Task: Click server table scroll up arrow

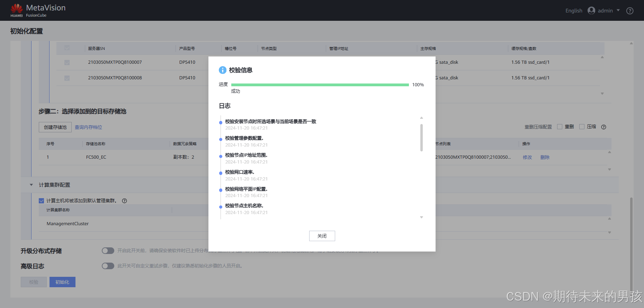Action: click(x=602, y=57)
